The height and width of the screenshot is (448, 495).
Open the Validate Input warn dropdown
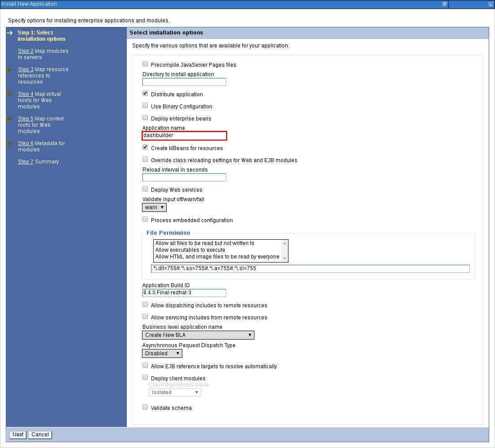point(154,207)
